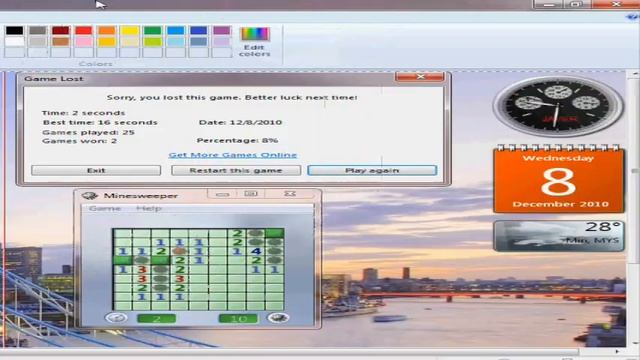Click the Minesweeper clock timer icon
The width and height of the screenshot is (640, 360).
point(116,318)
